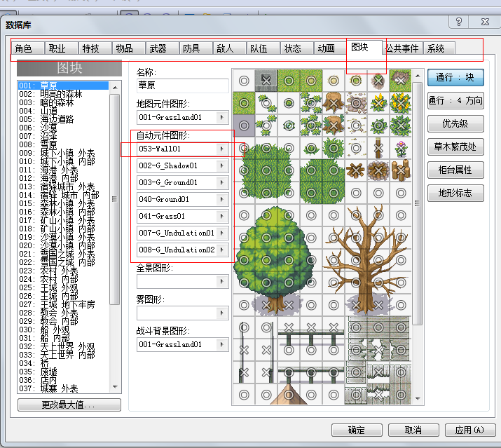This screenshot has height=448, width=501.
Task: Select the tree stump tile in second row
Action: [334, 103]
